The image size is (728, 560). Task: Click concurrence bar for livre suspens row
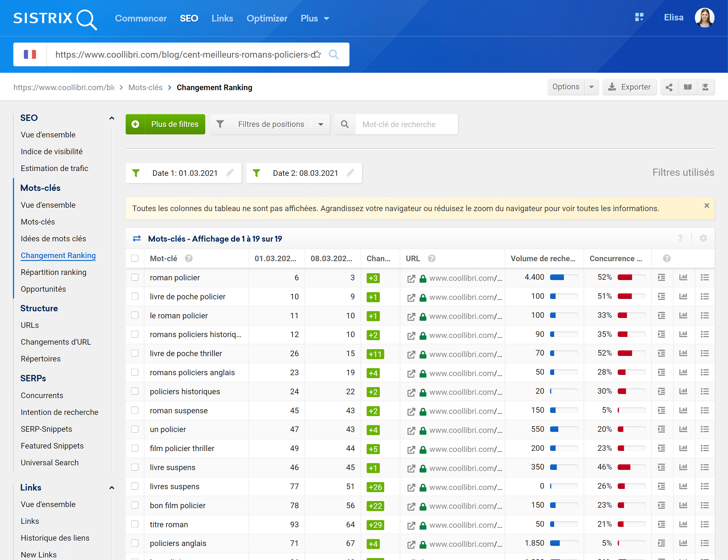632,467
